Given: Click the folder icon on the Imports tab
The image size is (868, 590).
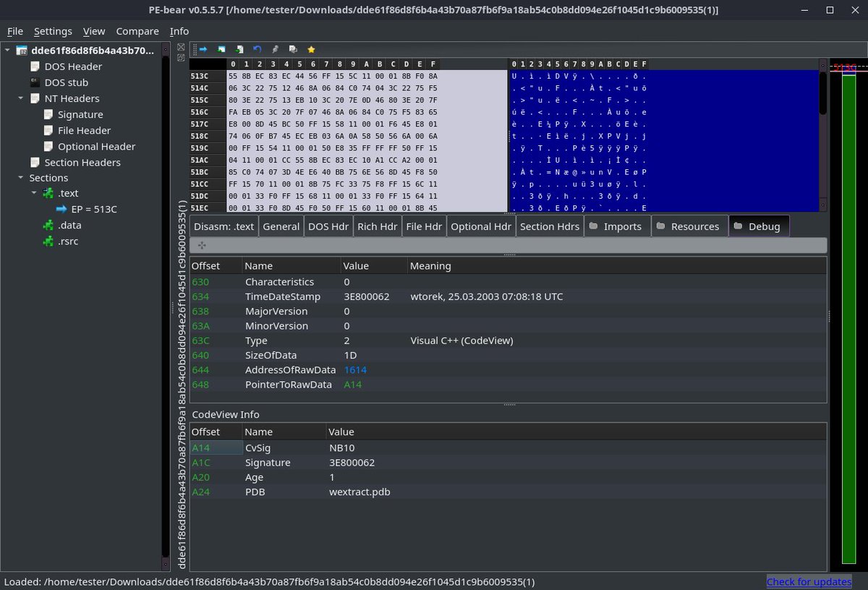Looking at the screenshot, I should click(593, 226).
